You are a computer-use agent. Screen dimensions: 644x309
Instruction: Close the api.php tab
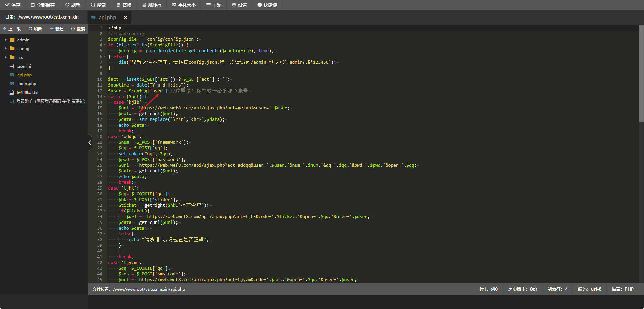coord(125,18)
